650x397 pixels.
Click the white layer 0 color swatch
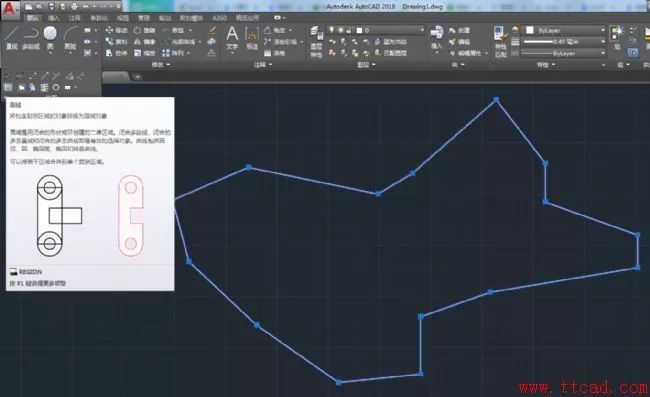click(359, 30)
